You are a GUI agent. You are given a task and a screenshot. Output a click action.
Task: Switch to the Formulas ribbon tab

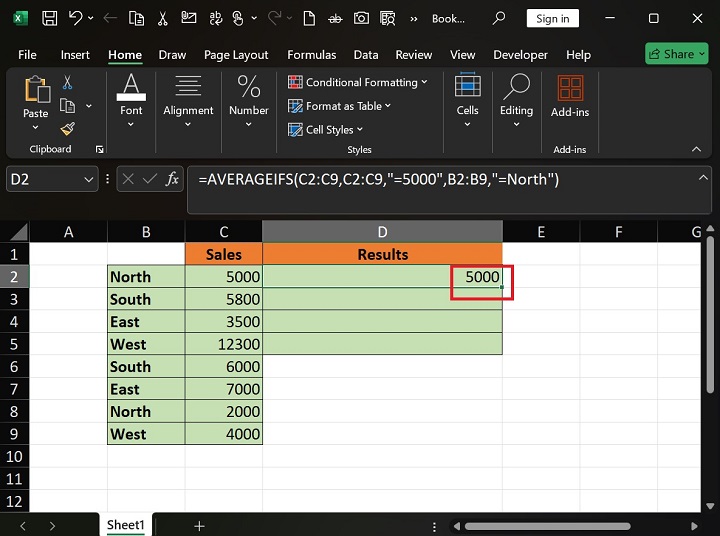click(x=311, y=55)
